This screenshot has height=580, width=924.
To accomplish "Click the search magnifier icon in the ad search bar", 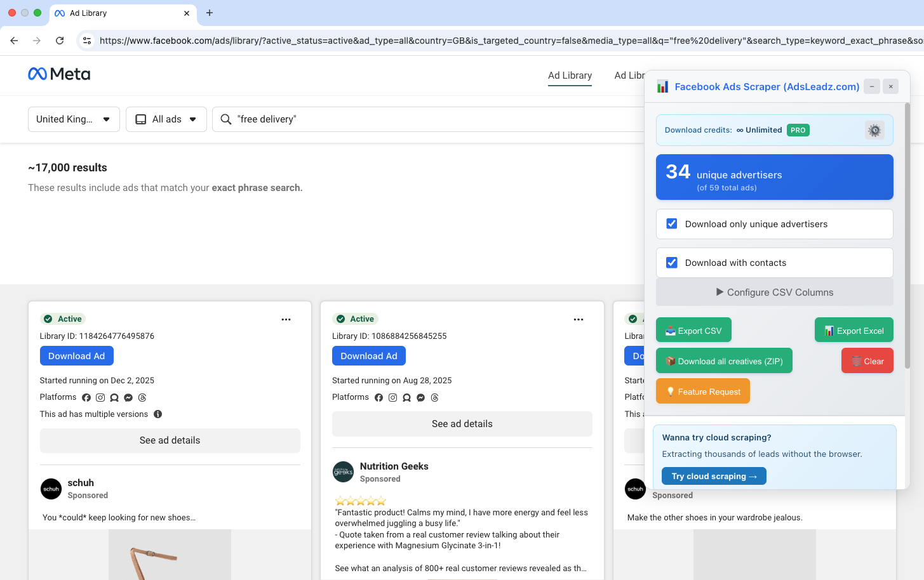I will [x=225, y=119].
